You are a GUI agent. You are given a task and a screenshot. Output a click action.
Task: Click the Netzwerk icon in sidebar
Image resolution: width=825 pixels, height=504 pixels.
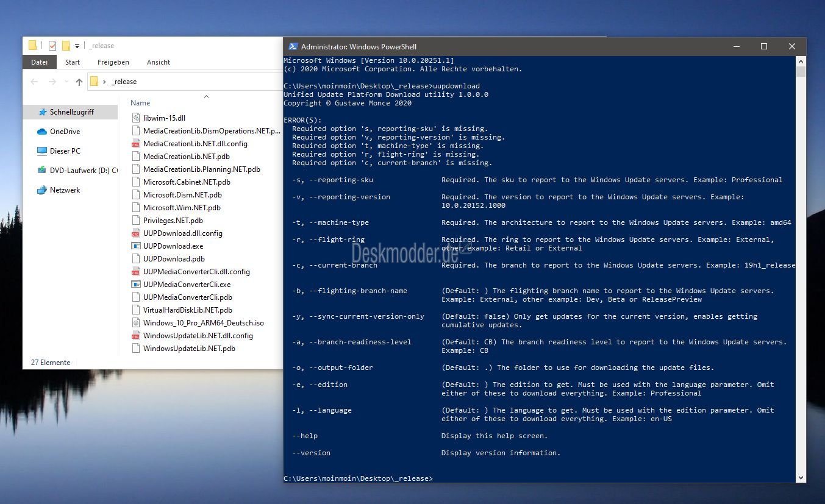point(42,190)
